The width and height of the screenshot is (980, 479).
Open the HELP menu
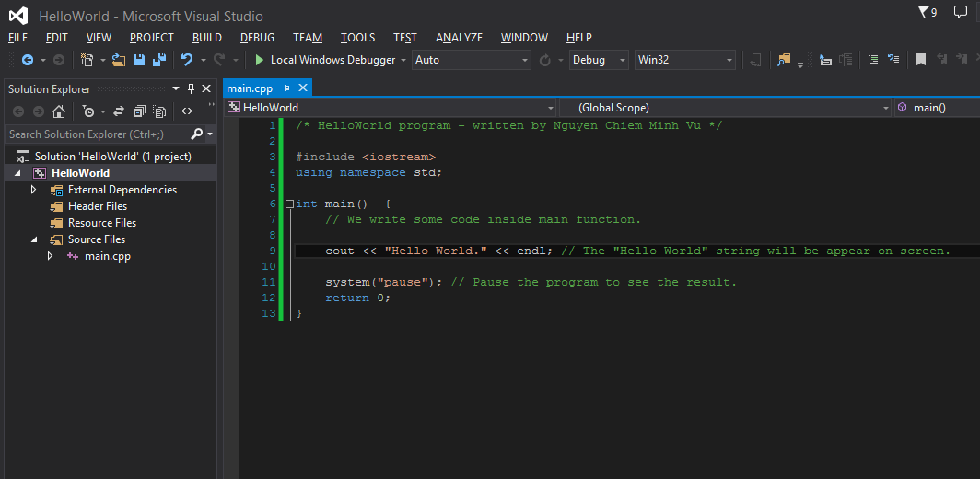578,38
